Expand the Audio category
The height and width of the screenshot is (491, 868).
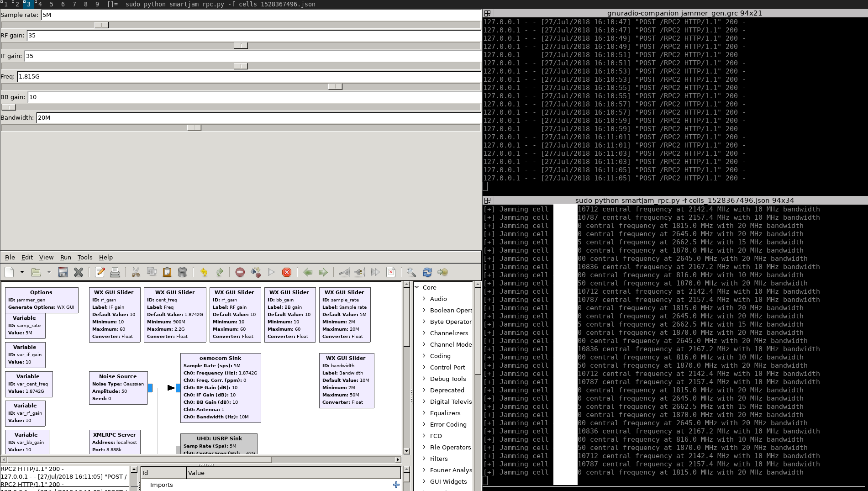tap(424, 299)
